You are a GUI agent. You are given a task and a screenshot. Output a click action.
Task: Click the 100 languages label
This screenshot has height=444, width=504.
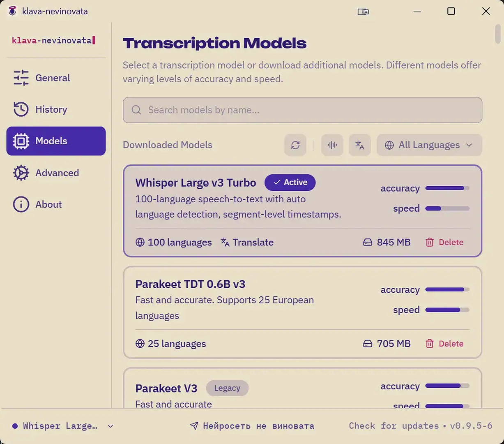pyautogui.click(x=180, y=242)
